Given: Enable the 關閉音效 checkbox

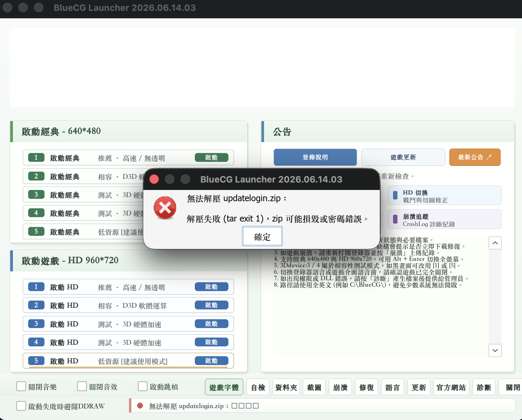Looking at the screenshot, I should click(82, 386).
